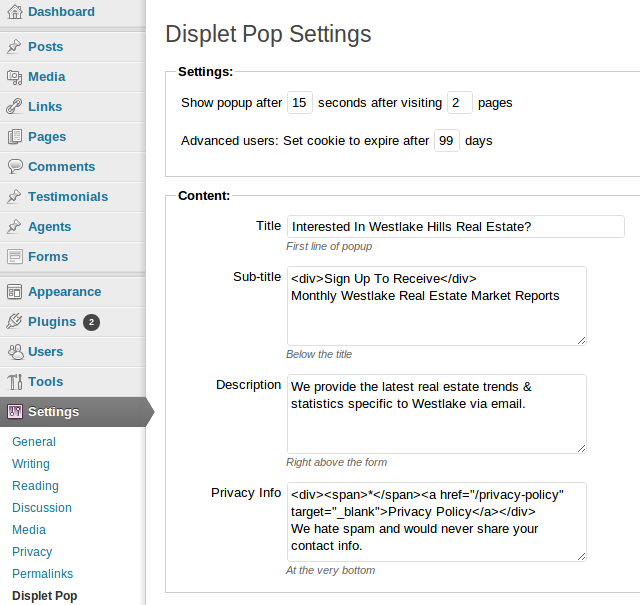640x605 pixels.
Task: Open the Appearance menu
Action: (x=64, y=292)
